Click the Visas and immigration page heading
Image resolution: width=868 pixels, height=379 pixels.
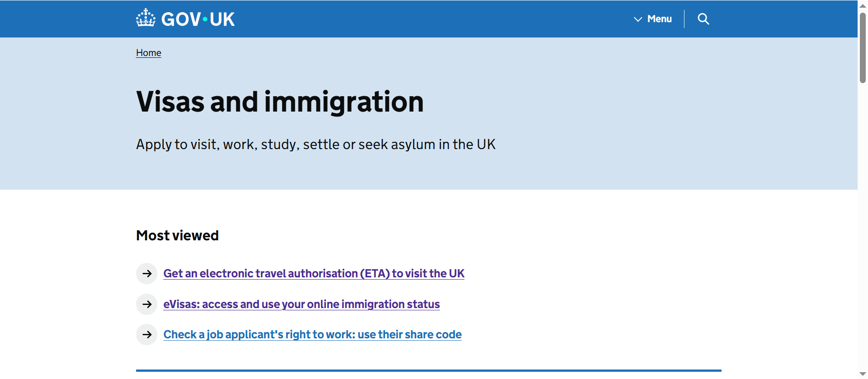coord(280,102)
